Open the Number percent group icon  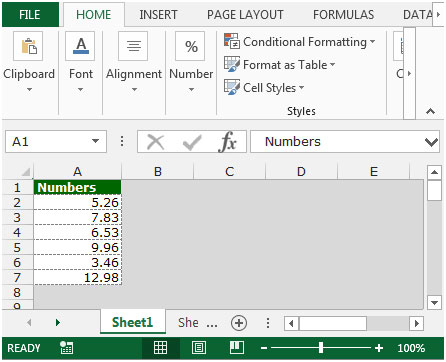190,46
